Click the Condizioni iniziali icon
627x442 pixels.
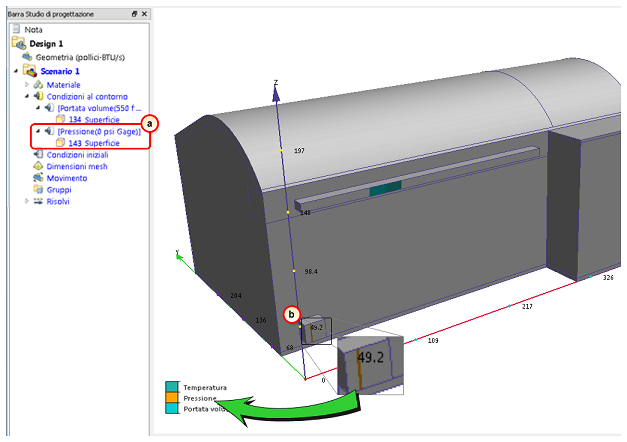[38, 154]
